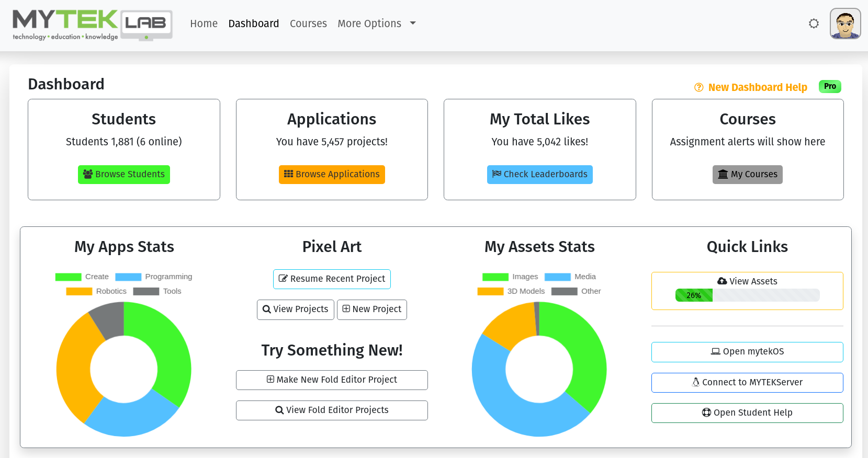The image size is (868, 458).
Task: Click the help question-mark icon
Action: pyautogui.click(x=698, y=87)
